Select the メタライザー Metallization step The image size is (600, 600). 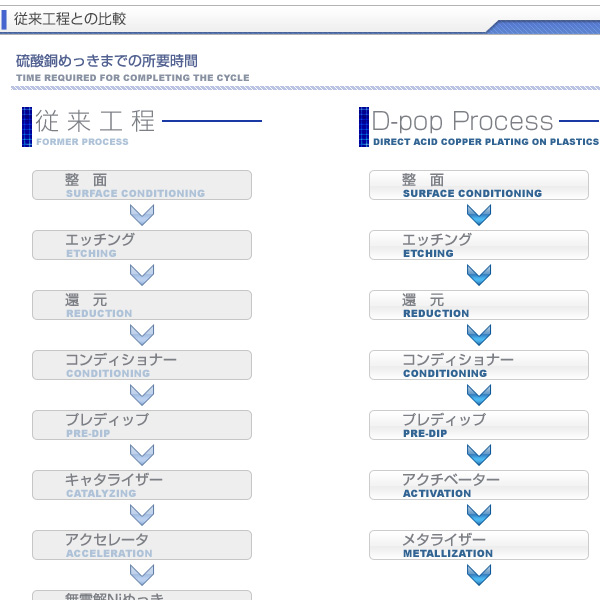point(479,545)
